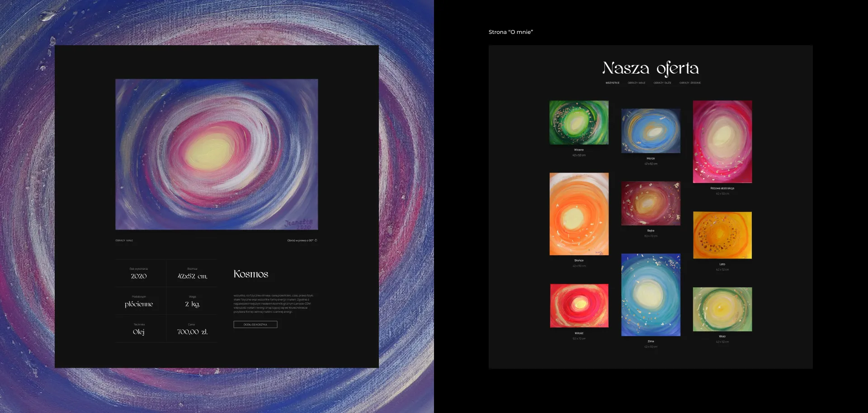868x413 pixels.
Task: Open the green Wiosna painting thumbnail
Action: [579, 122]
